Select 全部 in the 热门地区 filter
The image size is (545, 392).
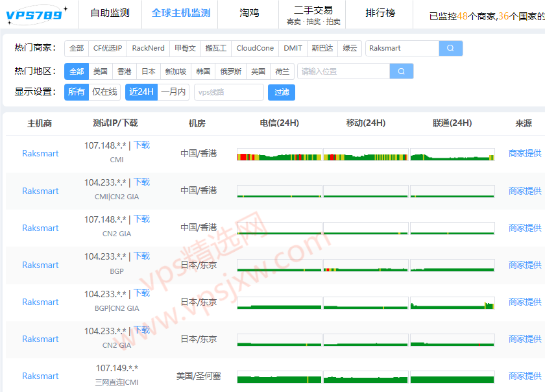point(77,71)
